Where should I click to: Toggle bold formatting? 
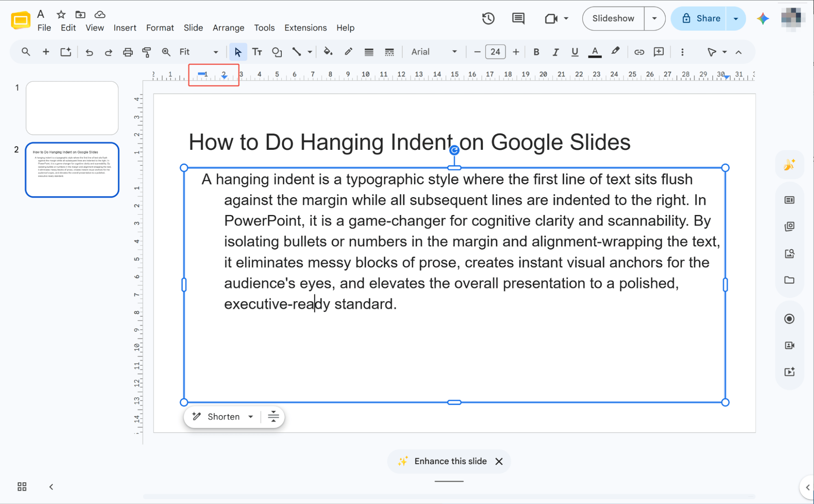(x=536, y=52)
